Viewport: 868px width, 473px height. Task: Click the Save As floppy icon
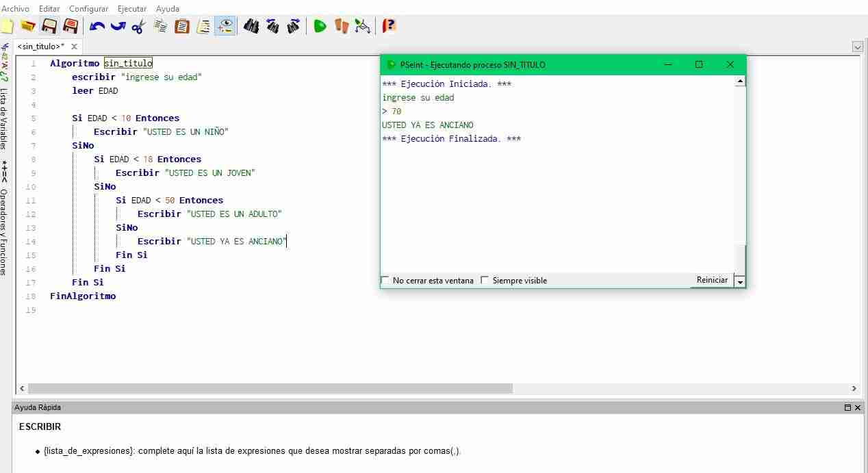(x=70, y=26)
